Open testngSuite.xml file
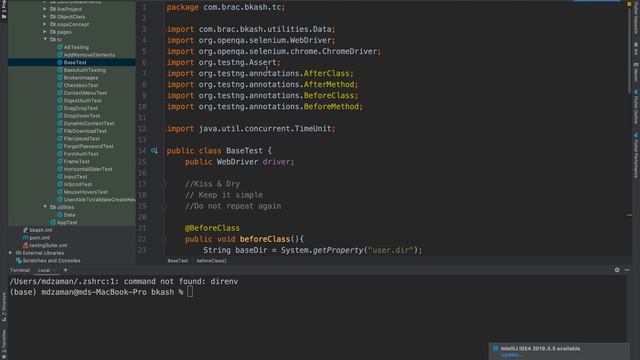The height and width of the screenshot is (360, 640). click(48, 245)
